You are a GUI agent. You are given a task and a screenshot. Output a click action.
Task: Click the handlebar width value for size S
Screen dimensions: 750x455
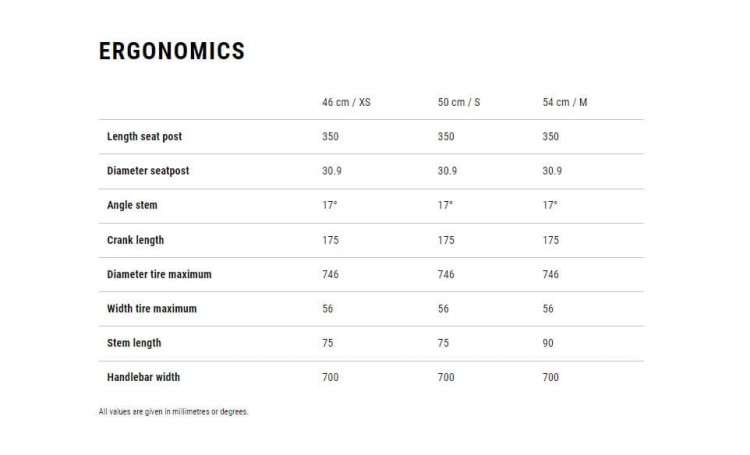point(446,377)
